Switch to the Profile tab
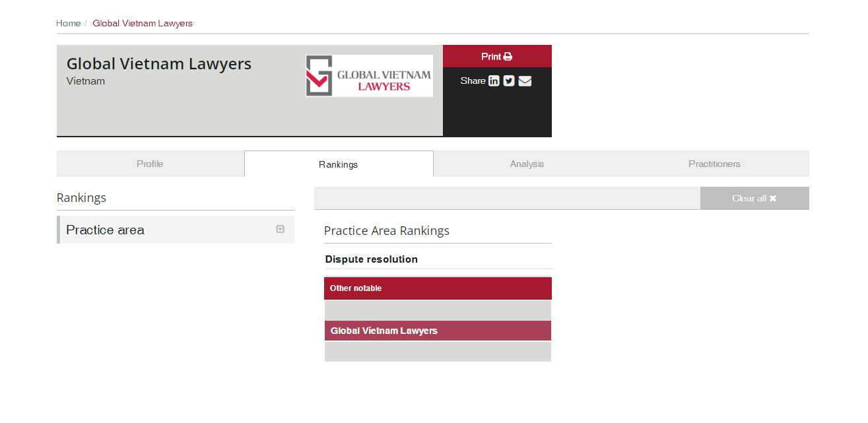868x423 pixels. (150, 164)
